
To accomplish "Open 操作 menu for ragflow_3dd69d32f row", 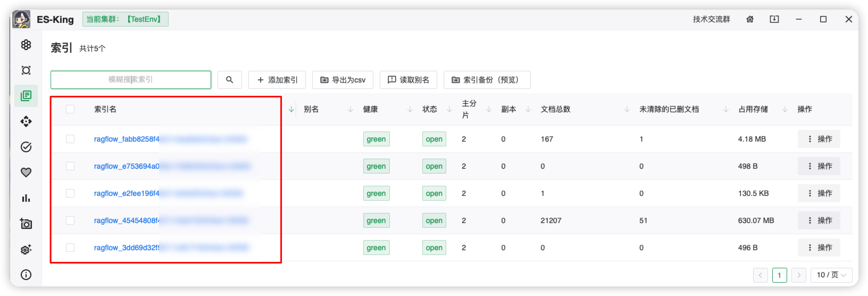I will point(819,248).
